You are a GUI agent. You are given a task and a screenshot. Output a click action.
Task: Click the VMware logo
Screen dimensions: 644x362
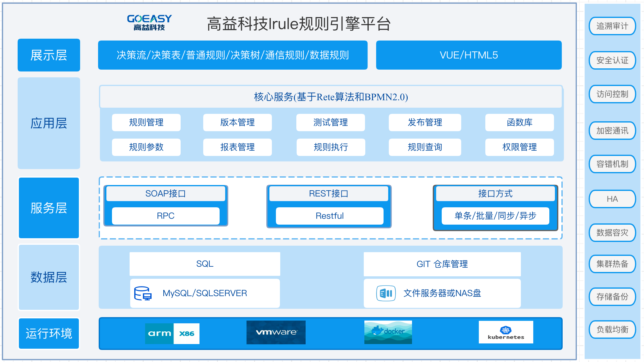click(x=276, y=333)
